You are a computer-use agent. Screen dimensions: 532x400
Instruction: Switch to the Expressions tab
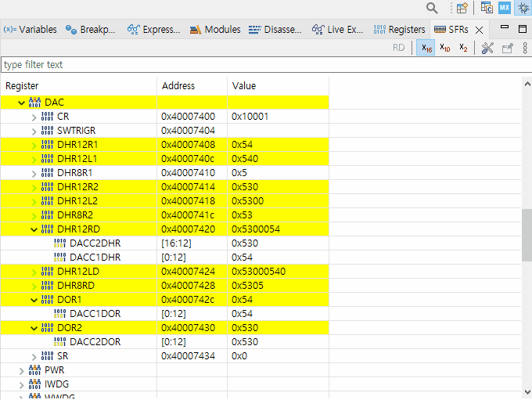pos(153,30)
